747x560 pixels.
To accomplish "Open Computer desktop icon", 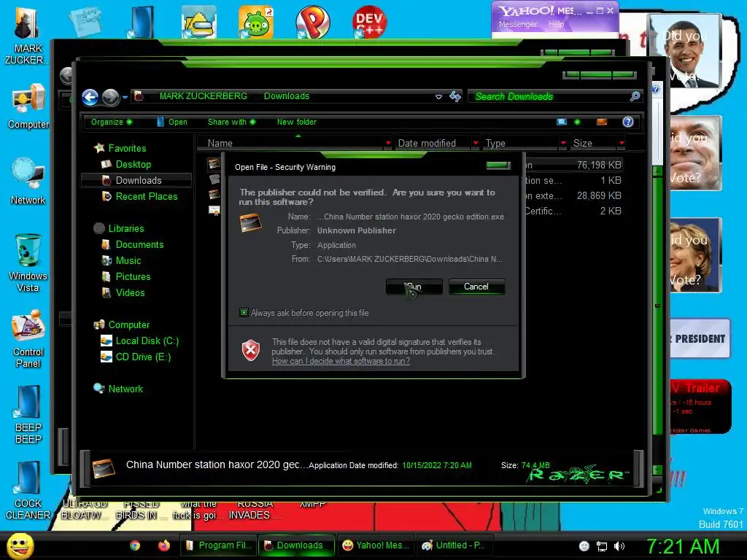I will coord(28,106).
